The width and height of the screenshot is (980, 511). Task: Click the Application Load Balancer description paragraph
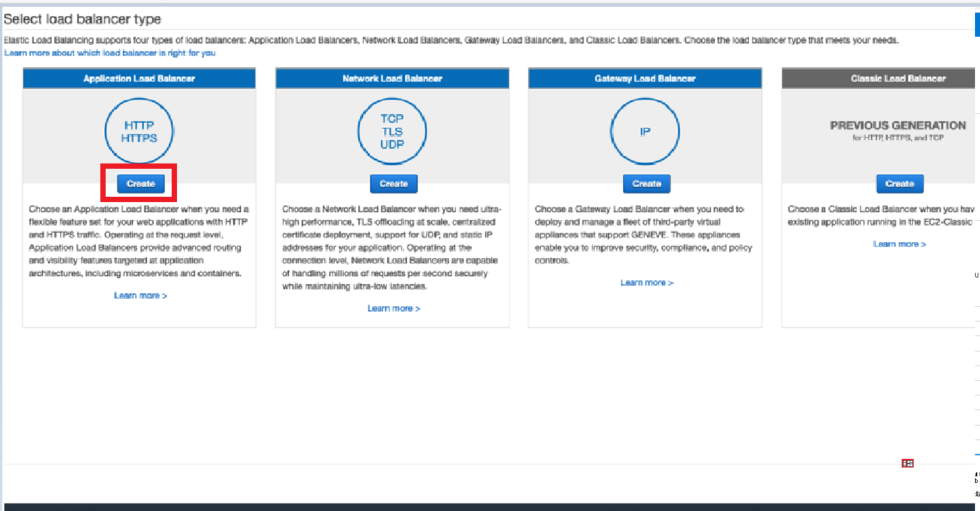coord(139,241)
